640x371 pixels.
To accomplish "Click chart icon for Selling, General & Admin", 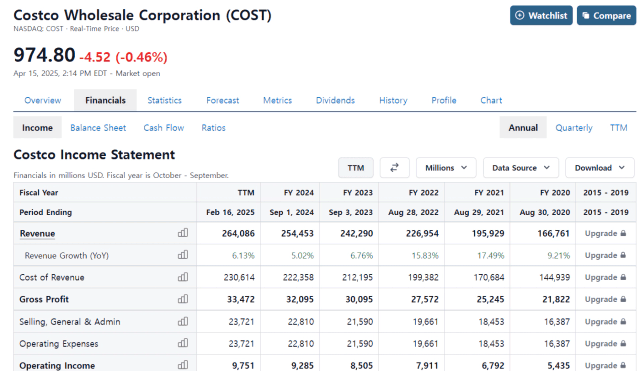I will click(183, 322).
